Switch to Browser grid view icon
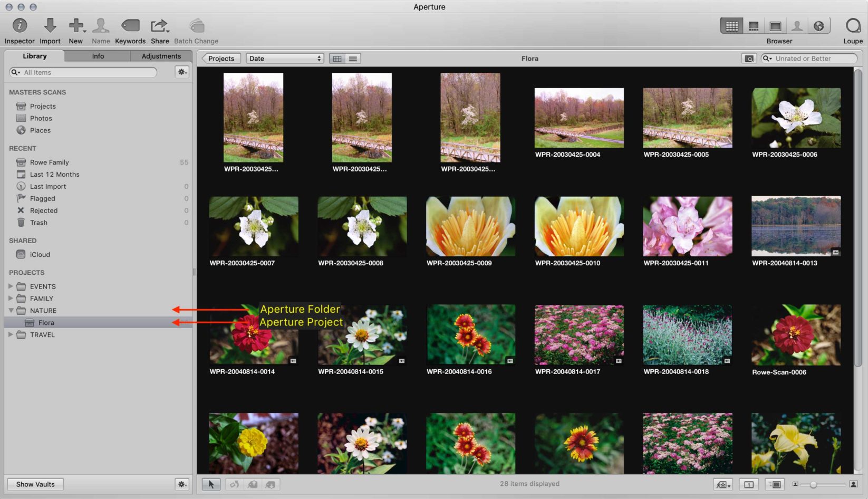The width and height of the screenshot is (868, 499). (x=731, y=26)
